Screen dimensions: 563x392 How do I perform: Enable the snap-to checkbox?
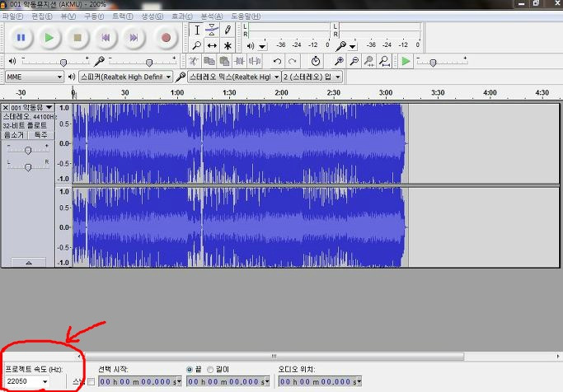[91, 381]
